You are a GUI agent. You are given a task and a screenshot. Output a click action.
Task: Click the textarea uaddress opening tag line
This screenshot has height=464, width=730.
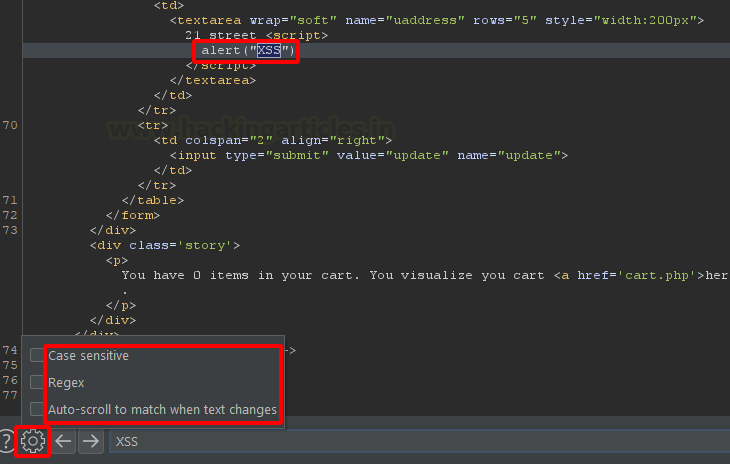pos(437,20)
